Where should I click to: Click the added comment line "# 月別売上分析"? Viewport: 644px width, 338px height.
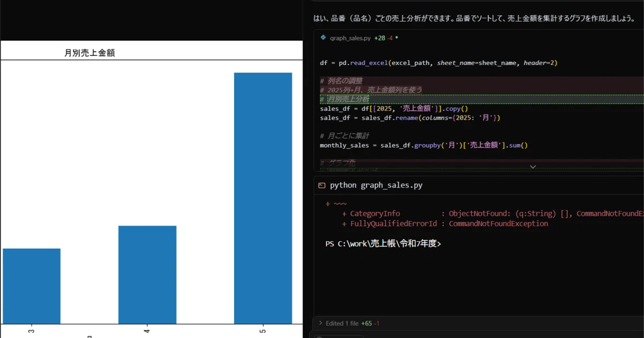[x=344, y=99]
